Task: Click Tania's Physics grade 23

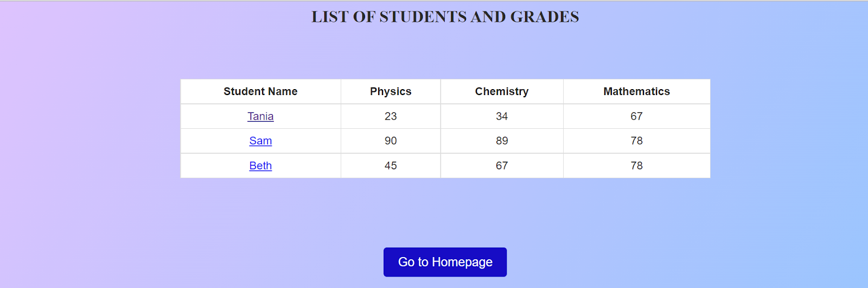Action: pos(391,116)
